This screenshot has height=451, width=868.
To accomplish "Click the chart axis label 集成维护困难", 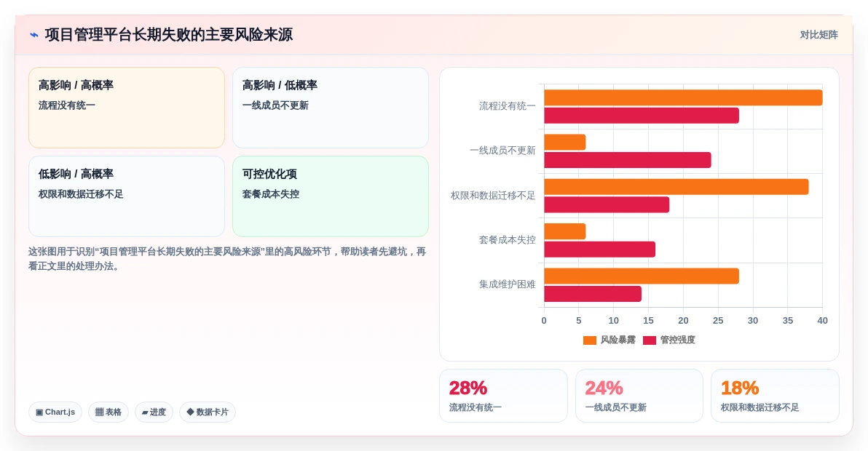I will tap(507, 284).
